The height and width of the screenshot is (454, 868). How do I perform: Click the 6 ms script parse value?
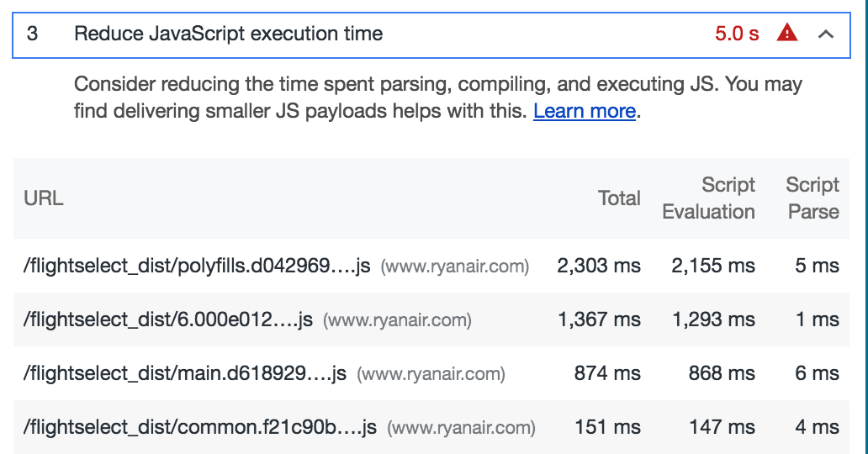point(817,374)
